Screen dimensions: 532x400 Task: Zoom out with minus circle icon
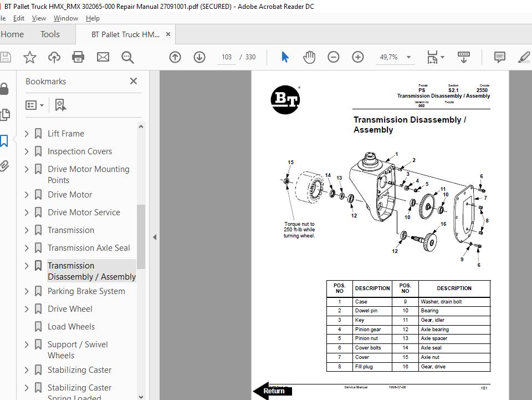334,57
